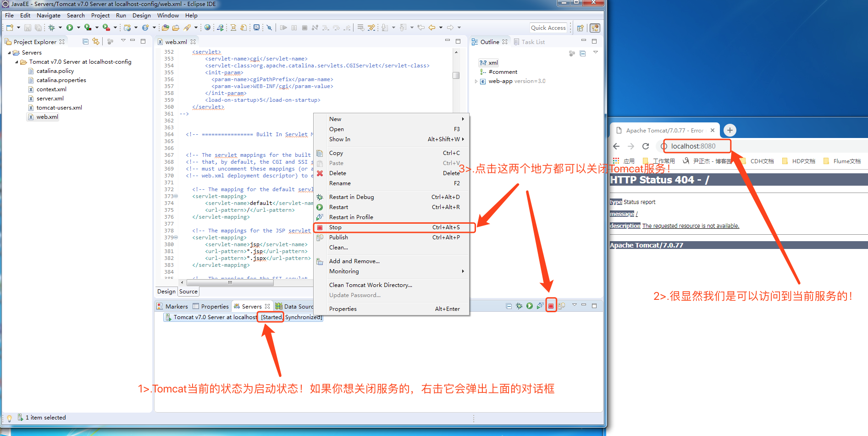This screenshot has height=436, width=868.
Task: Open Monitoring submenu in context menu
Action: pos(392,271)
